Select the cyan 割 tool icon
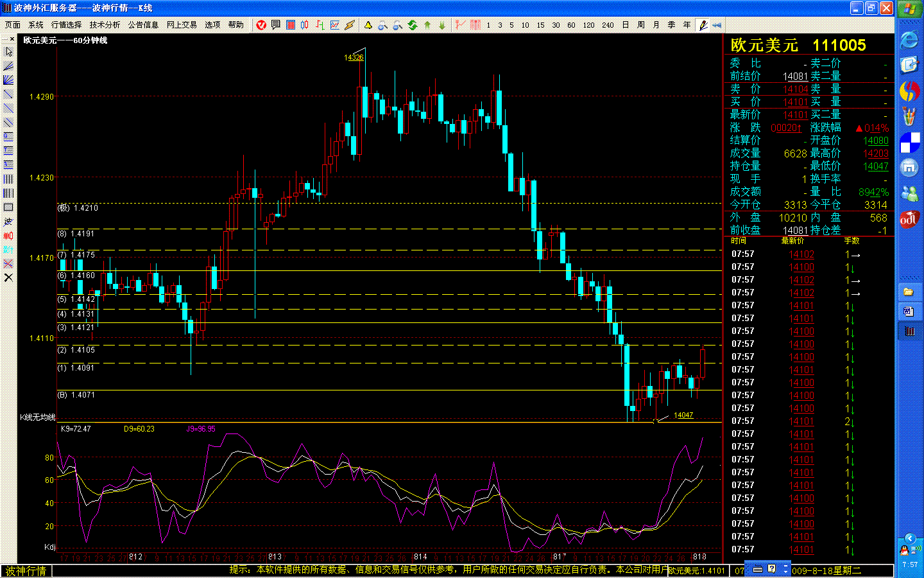 [x=8, y=249]
